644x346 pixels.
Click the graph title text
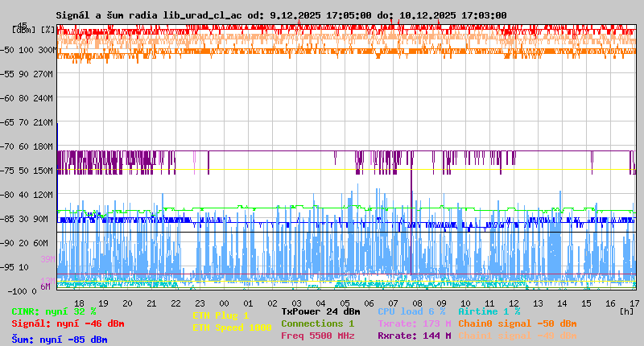click(281, 14)
